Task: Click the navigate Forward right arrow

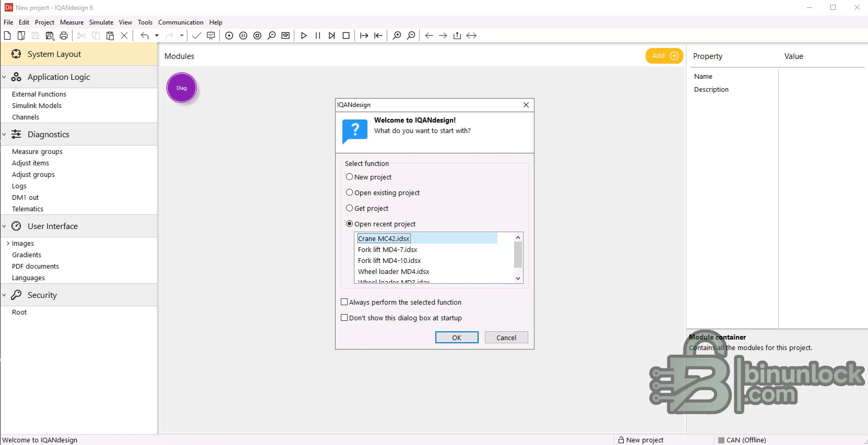Action: (x=443, y=35)
